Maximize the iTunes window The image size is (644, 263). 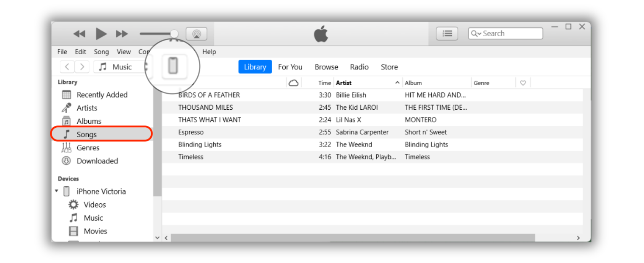568,26
